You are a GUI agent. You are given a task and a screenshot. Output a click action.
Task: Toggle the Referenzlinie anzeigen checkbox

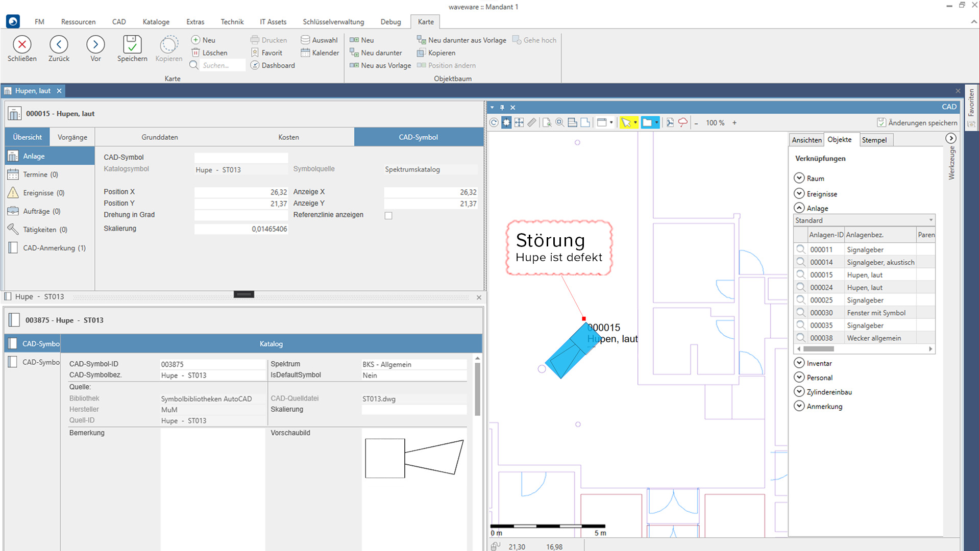[x=388, y=215]
